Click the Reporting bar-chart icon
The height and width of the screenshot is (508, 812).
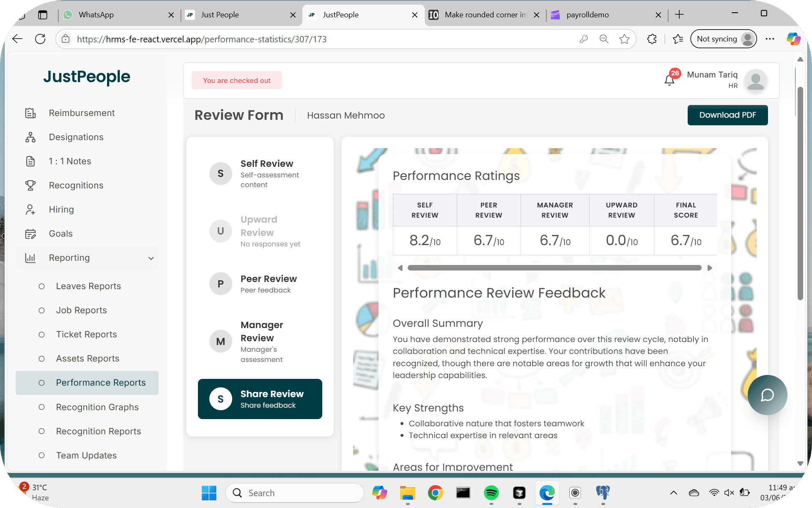tap(30, 258)
